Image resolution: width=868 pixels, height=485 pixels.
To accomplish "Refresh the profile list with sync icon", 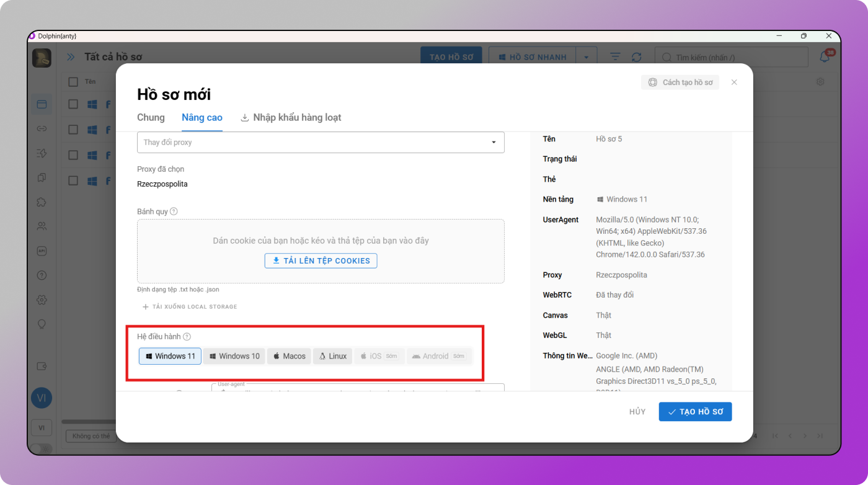I will tap(636, 57).
